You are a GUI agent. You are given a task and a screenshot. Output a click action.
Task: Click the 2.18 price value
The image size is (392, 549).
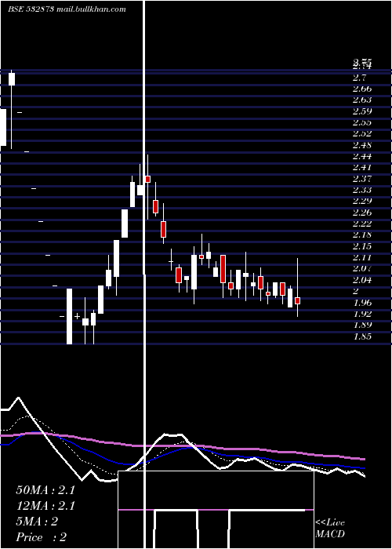pyautogui.click(x=362, y=235)
